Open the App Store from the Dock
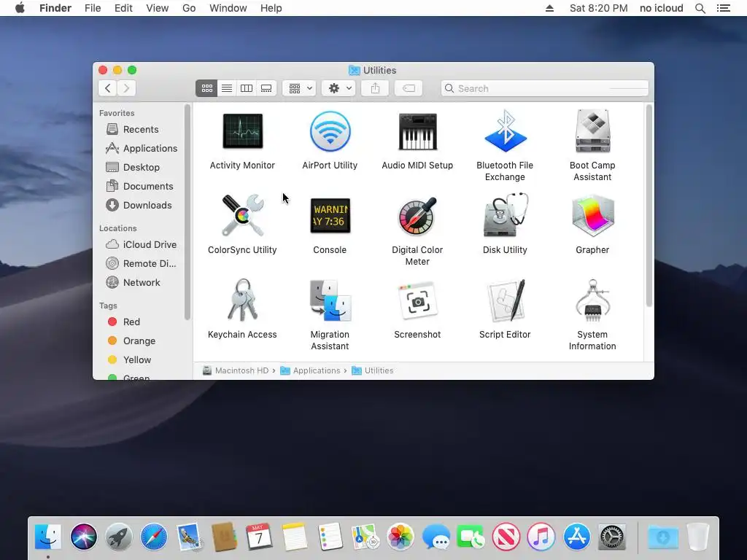 (x=577, y=537)
